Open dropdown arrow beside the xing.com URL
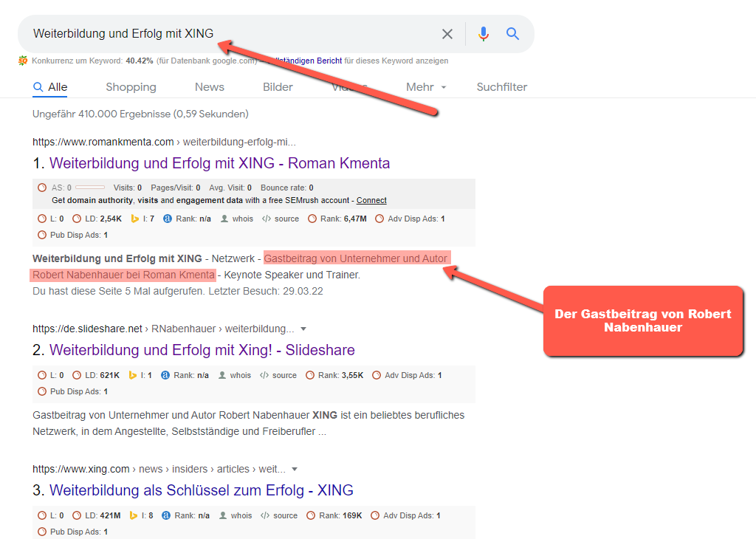Screen dimensions: 756x539 tap(295, 469)
